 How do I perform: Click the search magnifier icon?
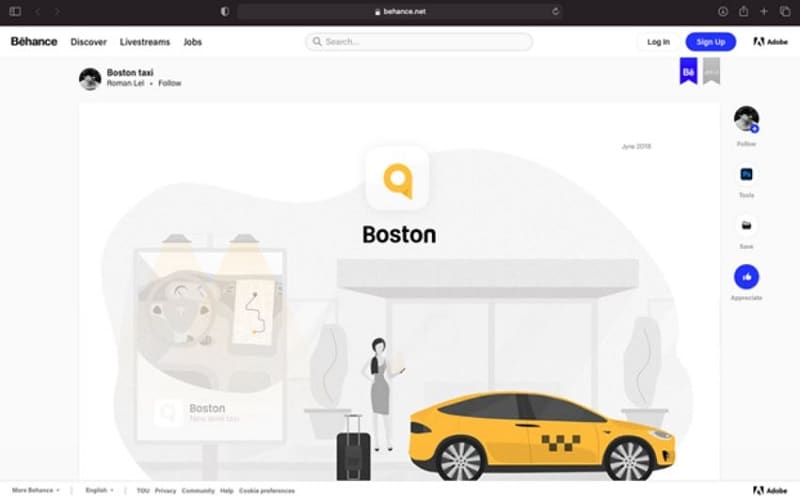pyautogui.click(x=317, y=41)
